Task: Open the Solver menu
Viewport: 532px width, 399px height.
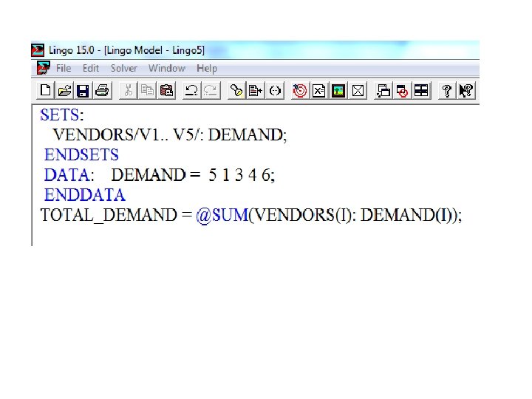Action: [x=124, y=68]
